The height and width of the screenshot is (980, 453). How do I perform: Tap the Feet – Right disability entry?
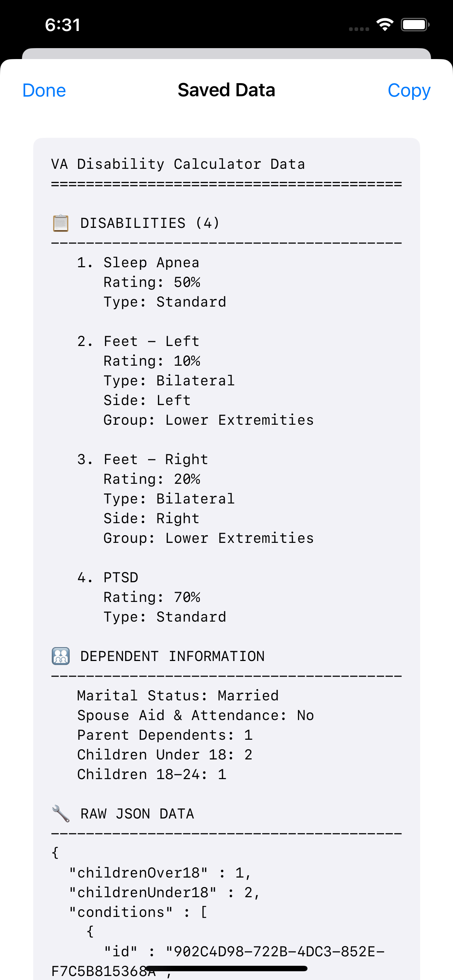[x=156, y=460]
